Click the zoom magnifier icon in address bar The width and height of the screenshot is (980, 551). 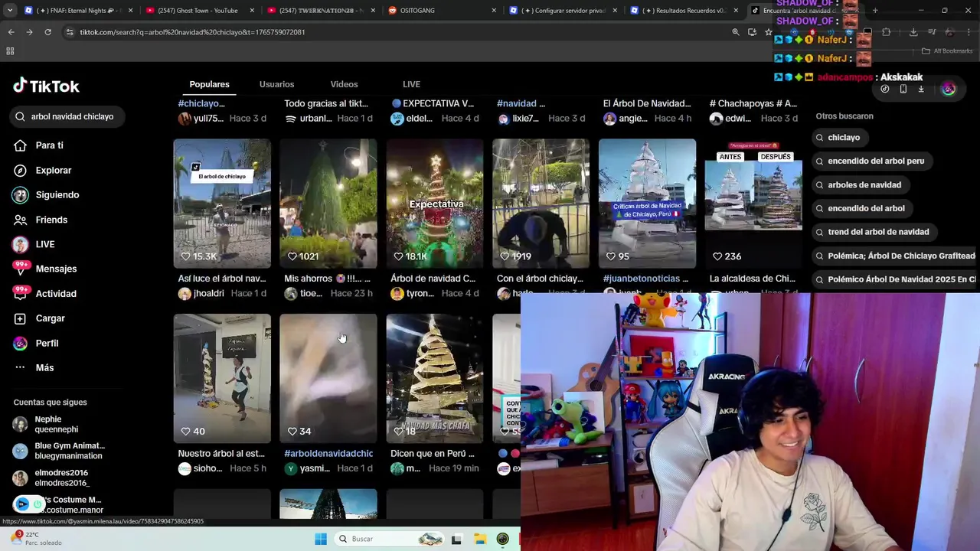click(x=736, y=32)
